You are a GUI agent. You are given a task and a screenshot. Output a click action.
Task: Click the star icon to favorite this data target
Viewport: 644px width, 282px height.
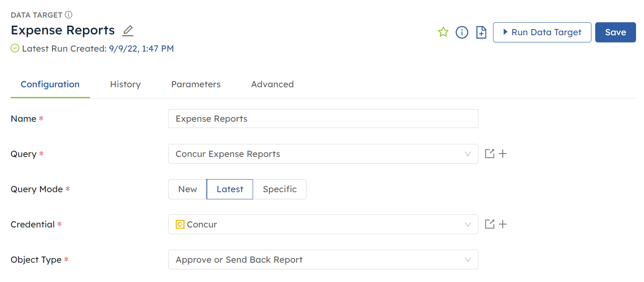(x=443, y=32)
